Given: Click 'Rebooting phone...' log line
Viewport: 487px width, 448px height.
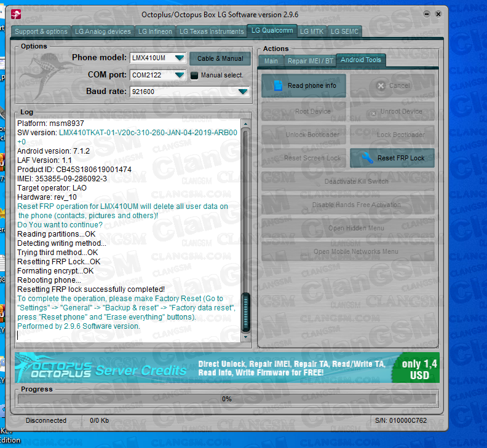Looking at the screenshot, I should 49,280.
